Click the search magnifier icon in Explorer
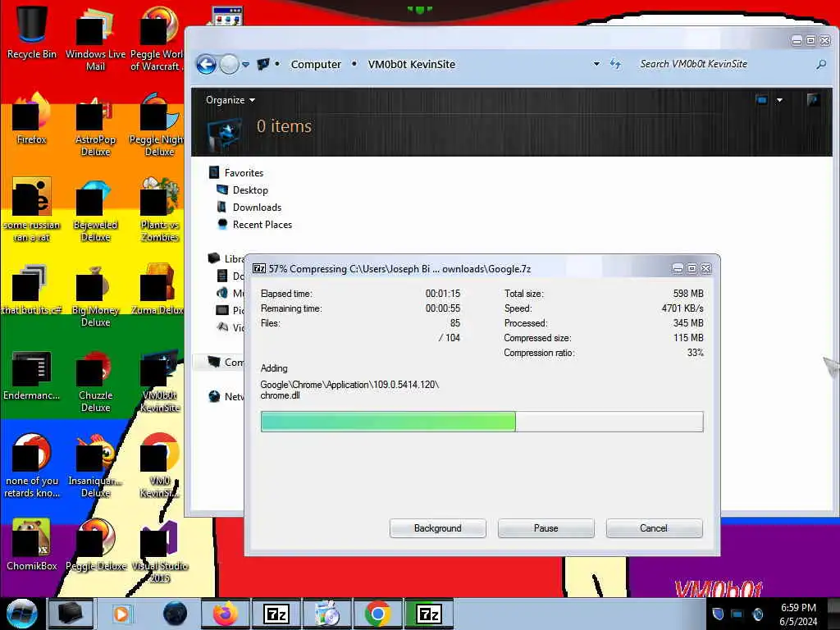Image resolution: width=840 pixels, height=630 pixels. pyautogui.click(x=820, y=64)
